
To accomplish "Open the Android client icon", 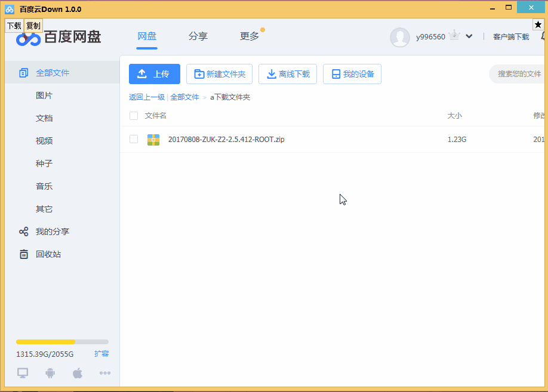I will [x=50, y=373].
